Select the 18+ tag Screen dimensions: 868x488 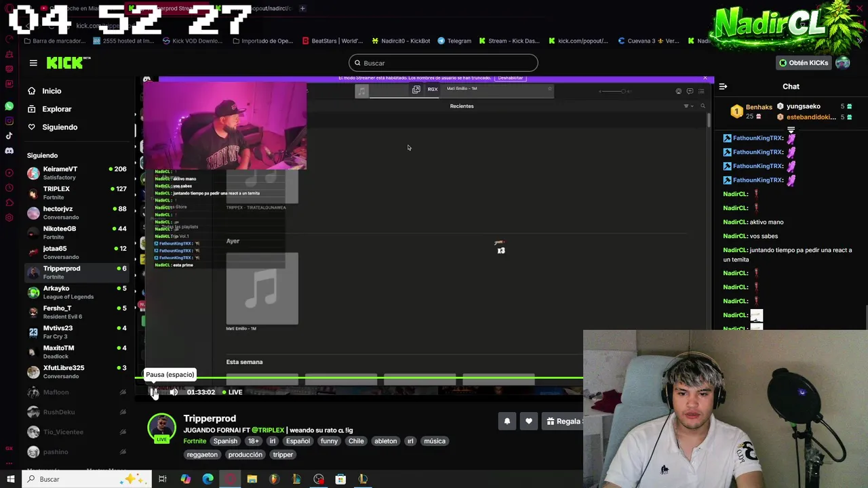254,441
